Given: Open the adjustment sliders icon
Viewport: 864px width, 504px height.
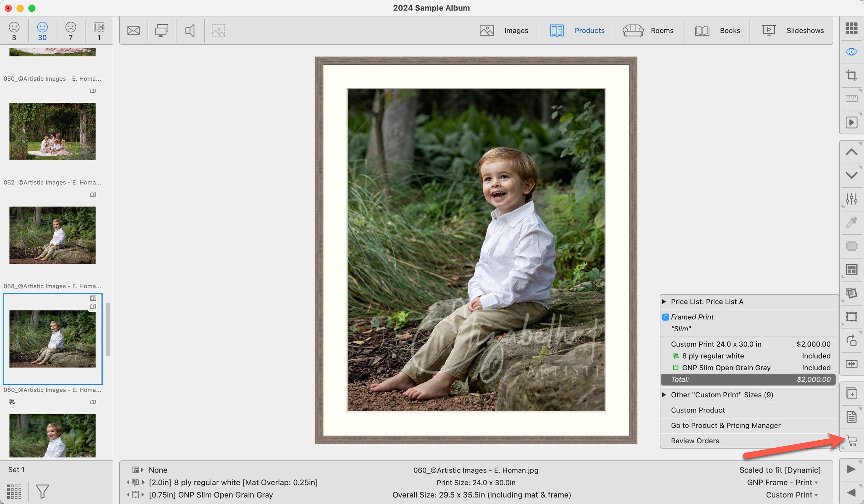Looking at the screenshot, I should click(851, 199).
